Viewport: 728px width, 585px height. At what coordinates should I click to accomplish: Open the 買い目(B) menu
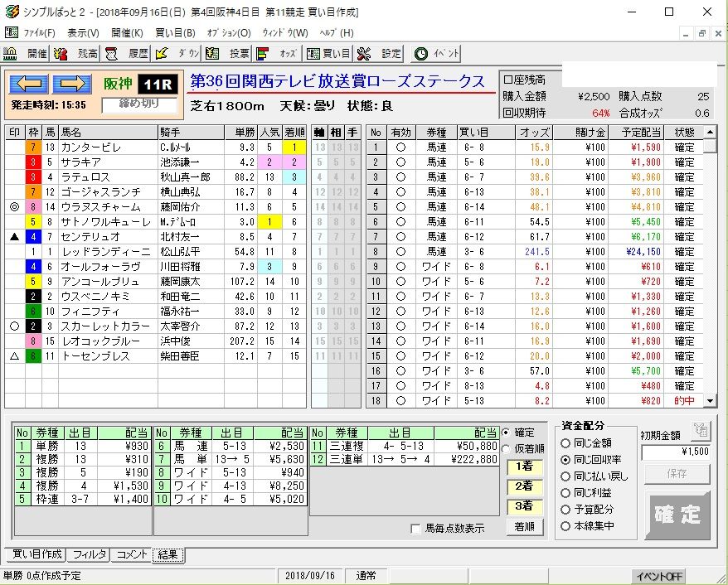click(175, 33)
